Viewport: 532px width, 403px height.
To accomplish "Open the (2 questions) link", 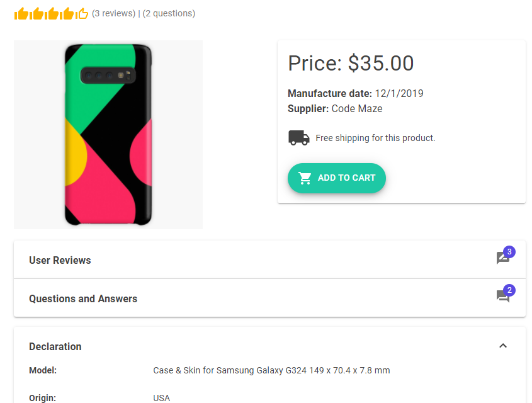I will point(169,13).
